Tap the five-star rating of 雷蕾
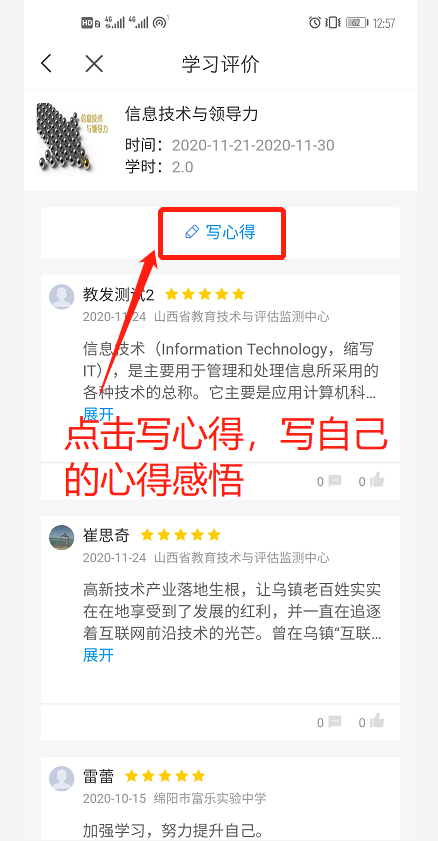 pos(165,776)
